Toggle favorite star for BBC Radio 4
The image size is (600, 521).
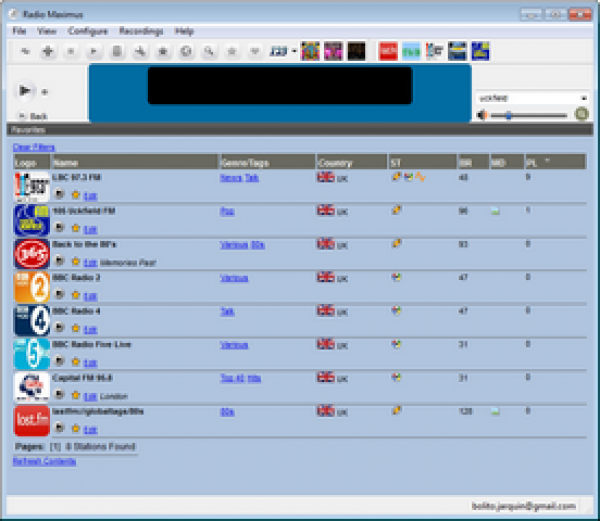tap(76, 328)
